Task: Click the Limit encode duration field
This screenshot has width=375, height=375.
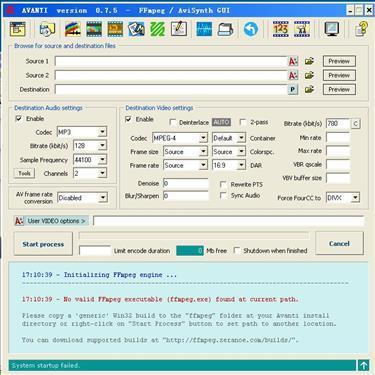Action: [x=95, y=251]
